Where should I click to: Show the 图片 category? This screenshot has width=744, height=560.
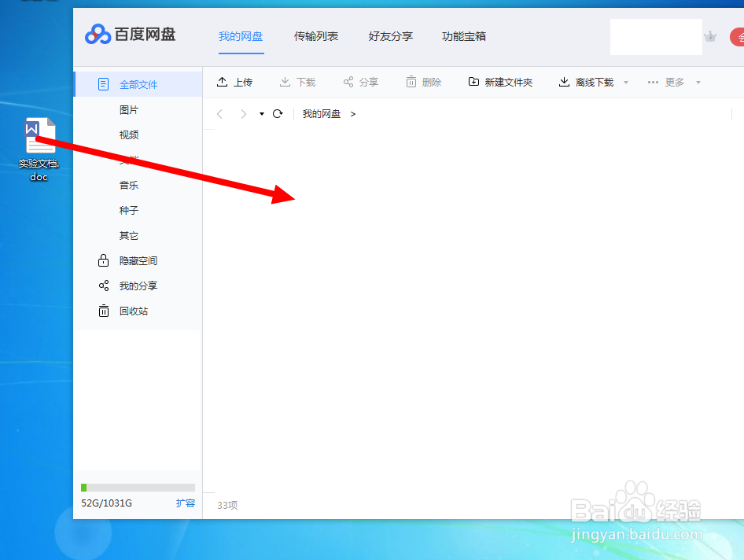pos(129,110)
